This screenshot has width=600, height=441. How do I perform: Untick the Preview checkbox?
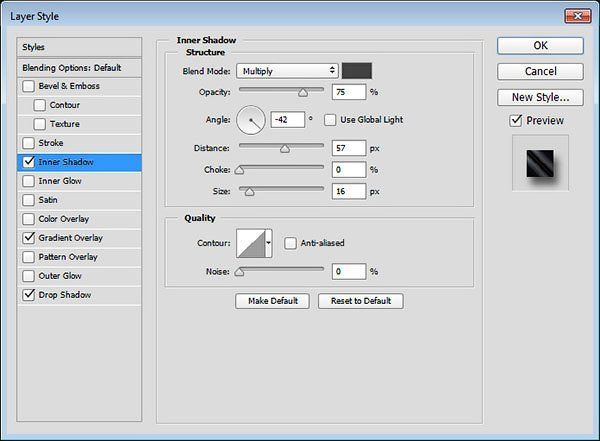point(516,121)
